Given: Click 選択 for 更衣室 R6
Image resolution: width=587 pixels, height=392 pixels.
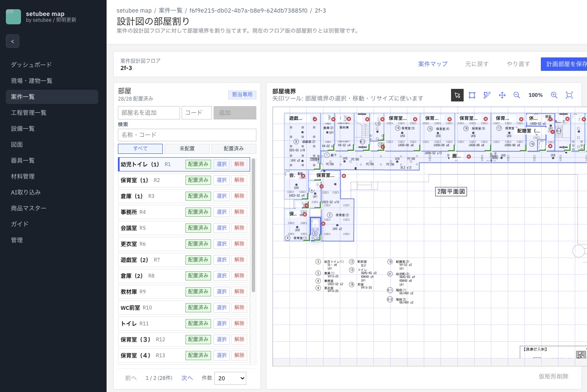Looking at the screenshot, I should [x=222, y=244].
